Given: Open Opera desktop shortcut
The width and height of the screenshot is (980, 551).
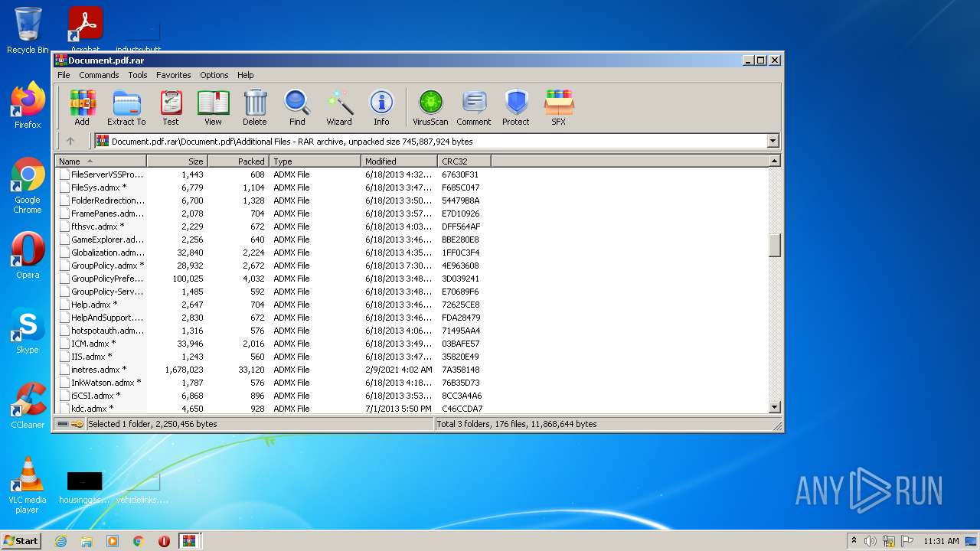Looking at the screenshot, I should (28, 256).
